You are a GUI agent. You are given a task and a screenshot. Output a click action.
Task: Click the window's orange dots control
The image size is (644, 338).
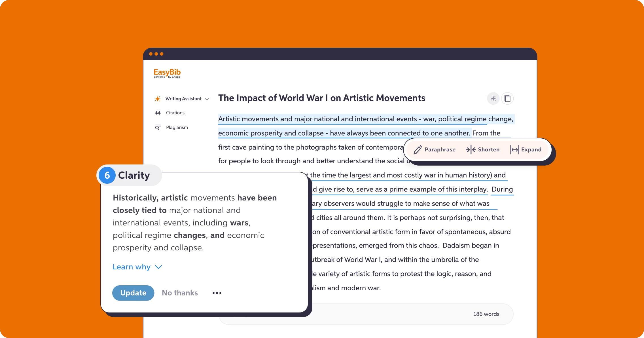point(156,54)
